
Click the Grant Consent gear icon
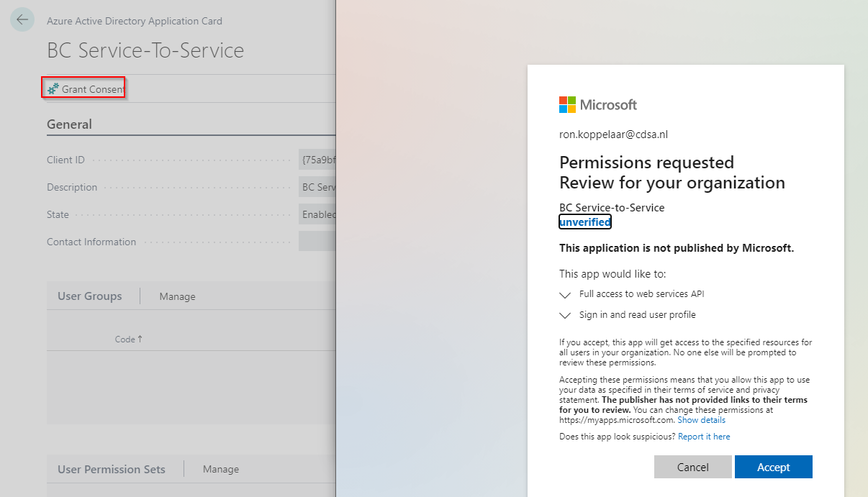pyautogui.click(x=53, y=89)
